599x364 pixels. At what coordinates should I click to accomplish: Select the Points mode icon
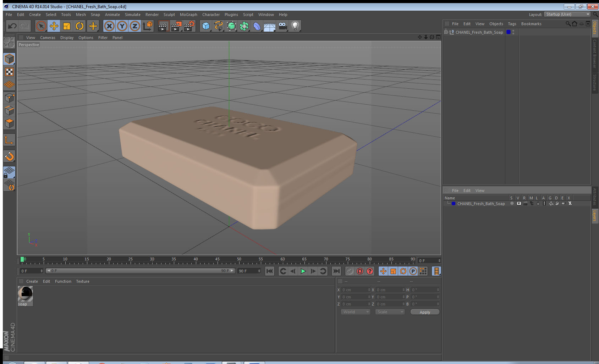pos(9,98)
